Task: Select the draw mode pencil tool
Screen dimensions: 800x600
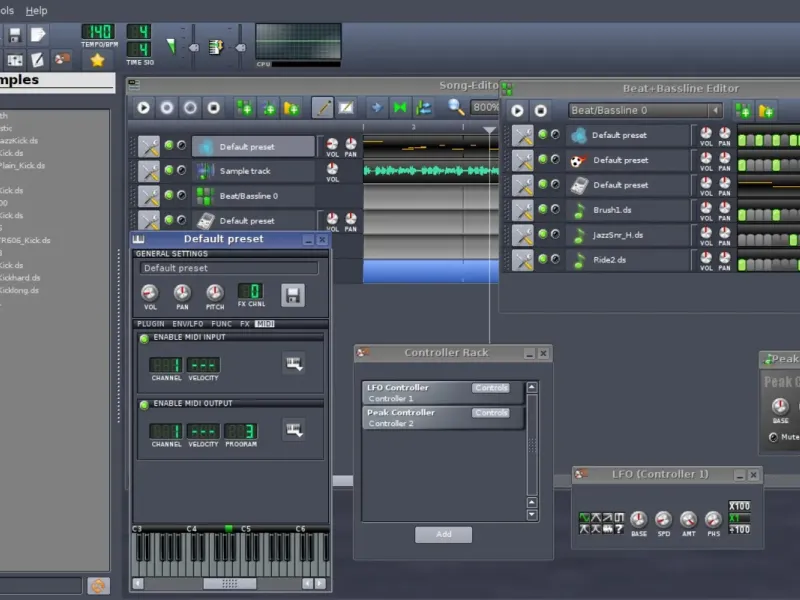Action: coord(322,107)
